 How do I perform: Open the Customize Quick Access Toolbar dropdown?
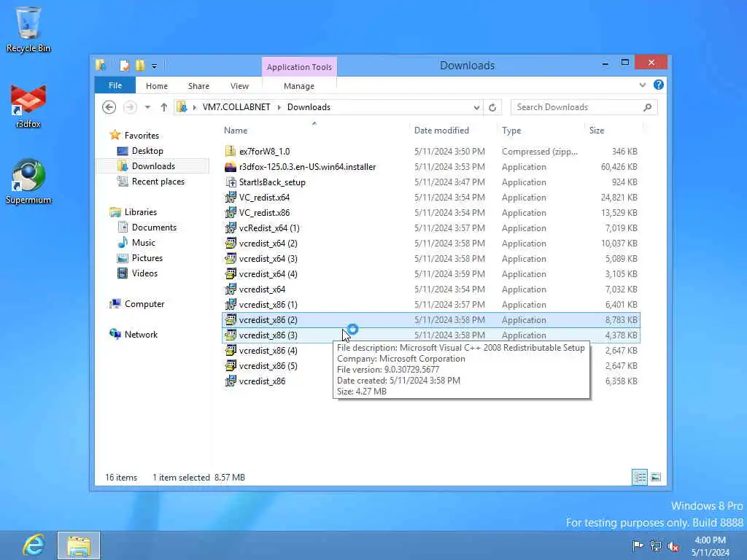(x=155, y=66)
